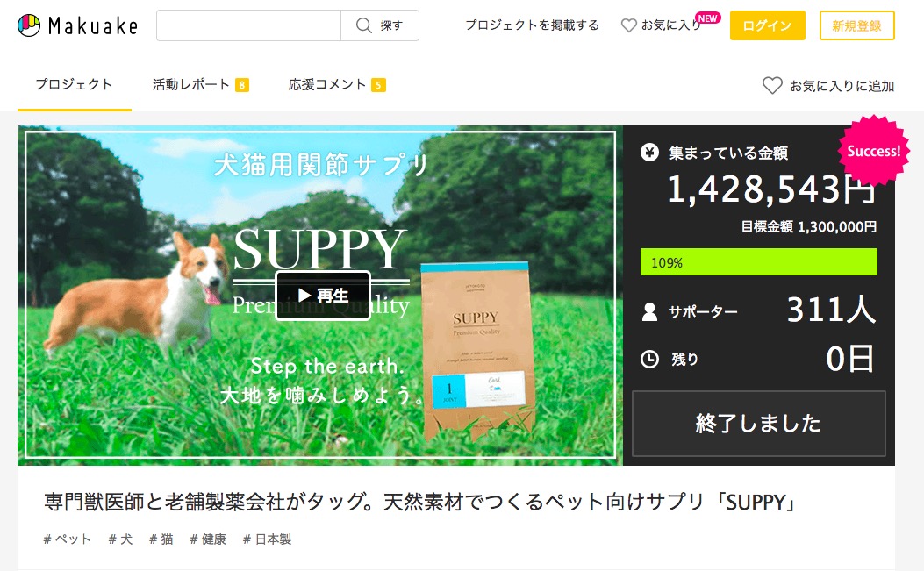This screenshot has width=924, height=571.
Task: Click the heart icon beside お気に入り in header
Action: 629,25
